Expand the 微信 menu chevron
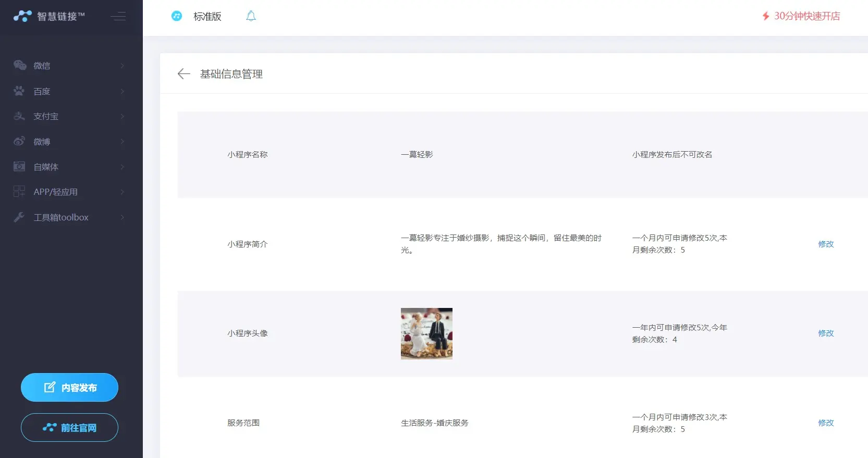The image size is (868, 458). (123, 66)
